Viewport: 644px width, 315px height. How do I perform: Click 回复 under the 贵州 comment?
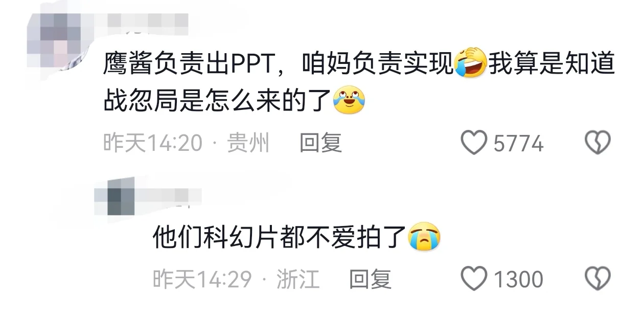click(320, 143)
